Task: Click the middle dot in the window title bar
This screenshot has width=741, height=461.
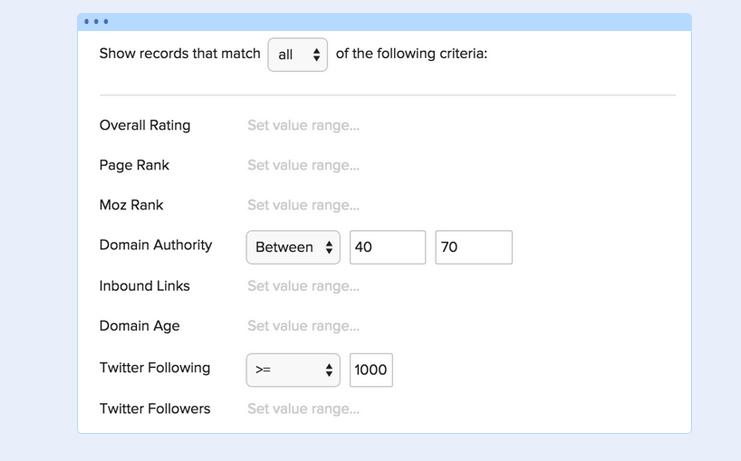Action: (96, 21)
